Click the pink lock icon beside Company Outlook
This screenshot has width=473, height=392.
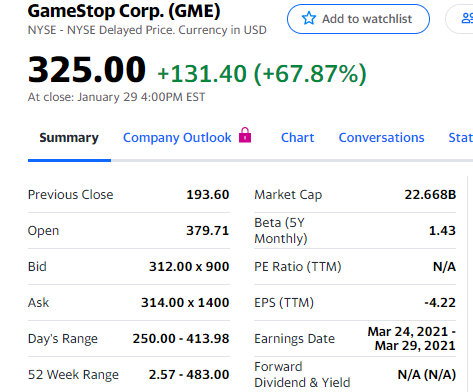pyautogui.click(x=245, y=135)
